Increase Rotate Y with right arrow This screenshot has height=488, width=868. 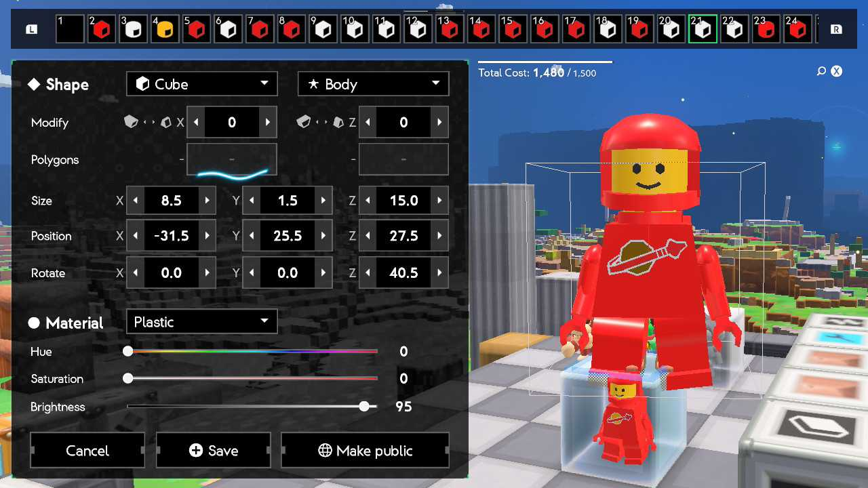323,273
